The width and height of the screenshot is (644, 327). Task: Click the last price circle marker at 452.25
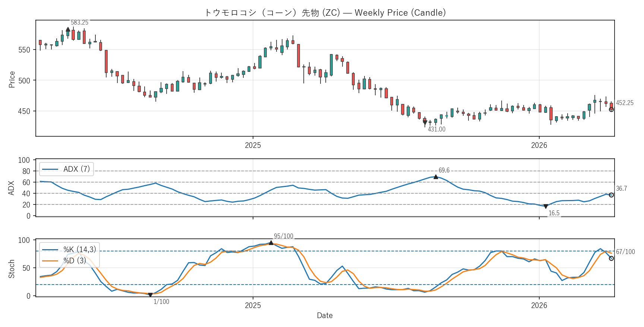point(611,109)
